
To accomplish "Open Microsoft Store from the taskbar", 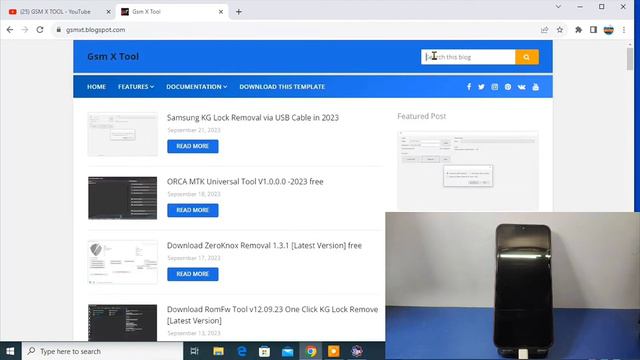I will tap(264, 351).
